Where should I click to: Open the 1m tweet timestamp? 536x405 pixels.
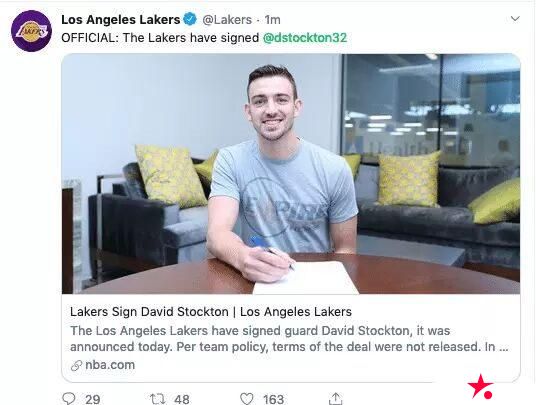pos(272,20)
